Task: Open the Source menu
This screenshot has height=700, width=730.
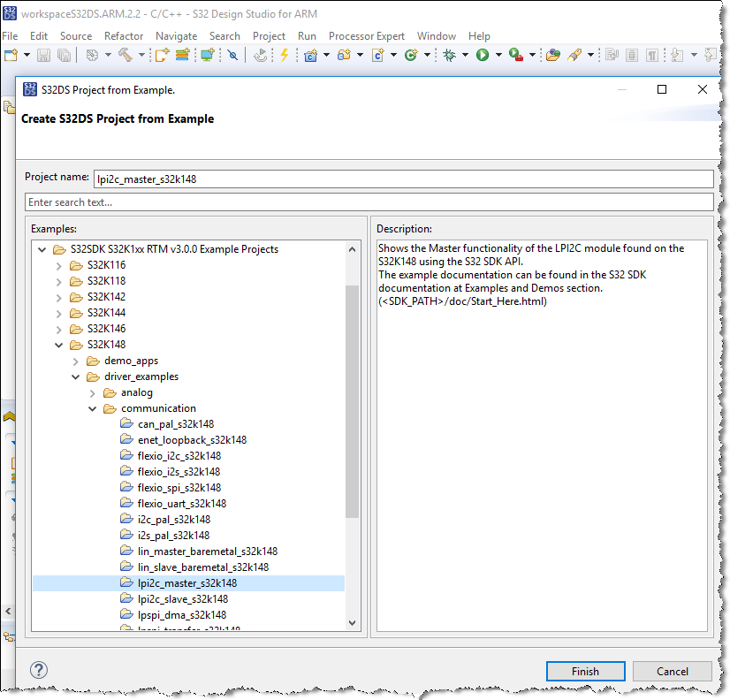Action: pos(76,36)
